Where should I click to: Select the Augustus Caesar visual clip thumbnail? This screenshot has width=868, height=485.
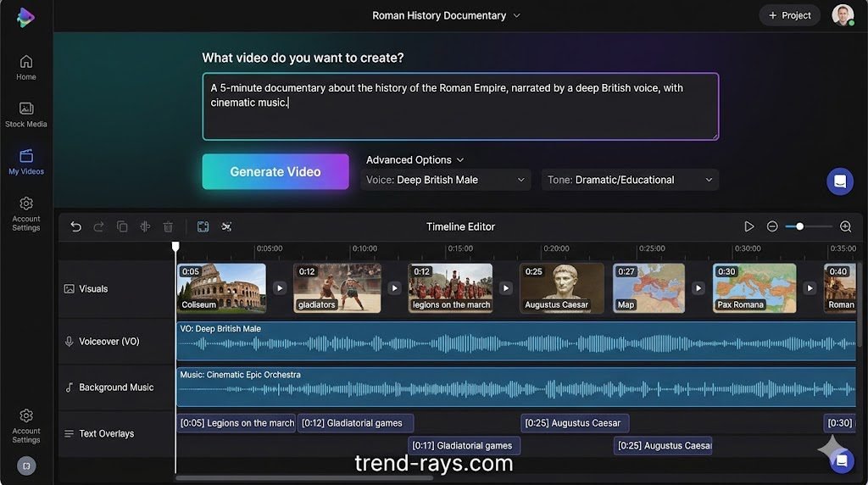click(x=561, y=287)
